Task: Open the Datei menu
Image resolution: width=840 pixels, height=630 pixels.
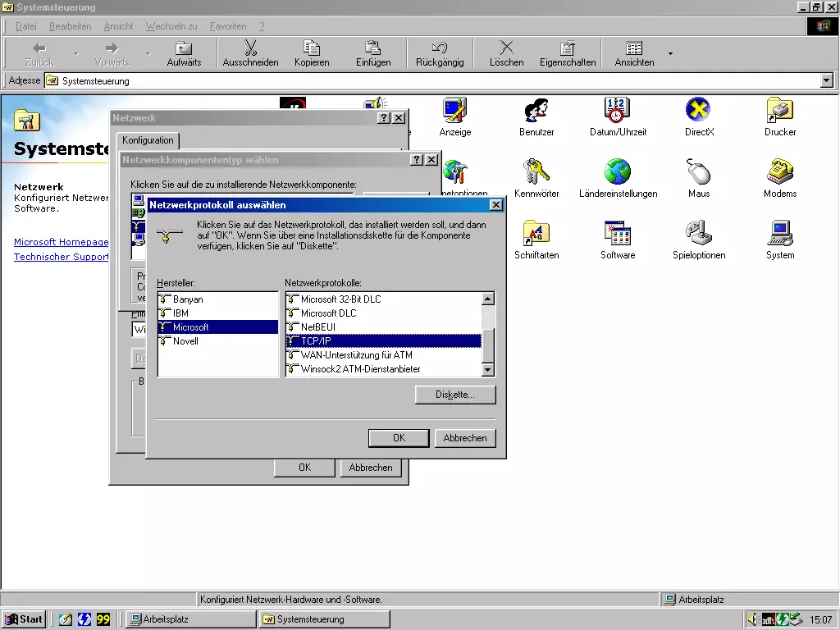Action: (25, 26)
